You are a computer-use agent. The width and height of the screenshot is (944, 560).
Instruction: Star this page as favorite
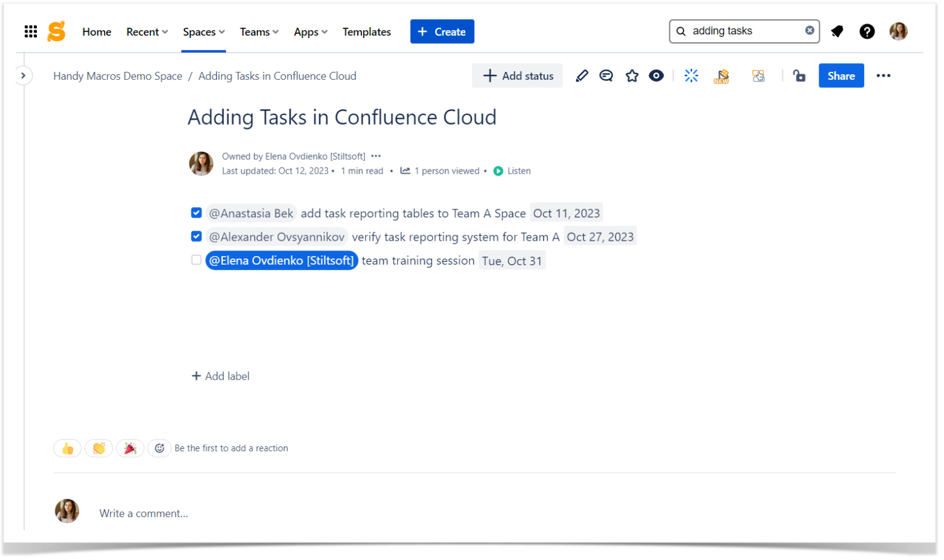tap(632, 76)
